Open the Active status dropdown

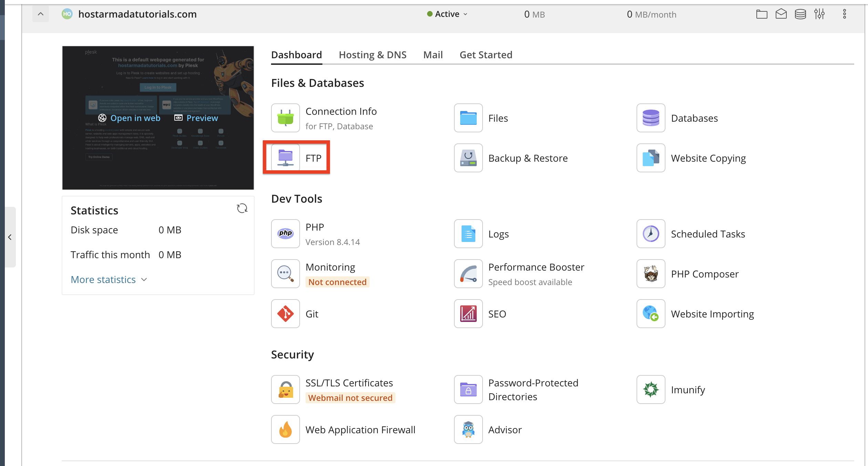447,14
